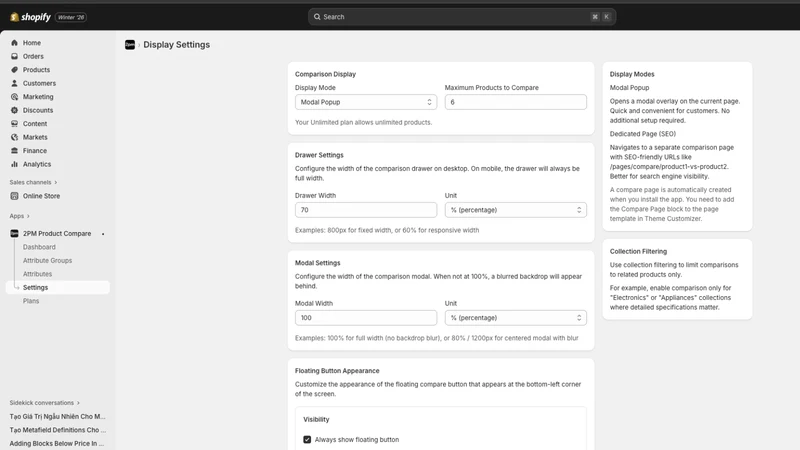The image size is (800, 450).
Task: Click 'Floating Button Appearance' heading
Action: point(337,371)
